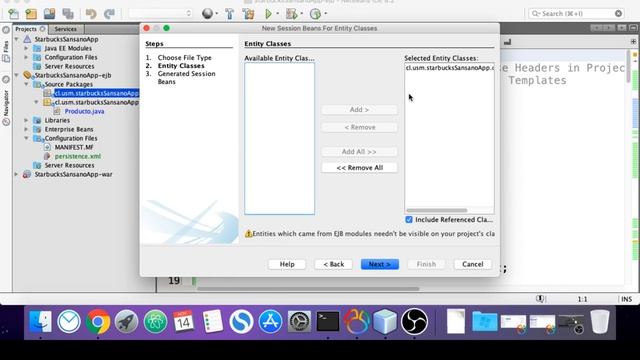Select persistence.xml in Configuration Files
This screenshot has height=360, width=640.
click(x=78, y=156)
